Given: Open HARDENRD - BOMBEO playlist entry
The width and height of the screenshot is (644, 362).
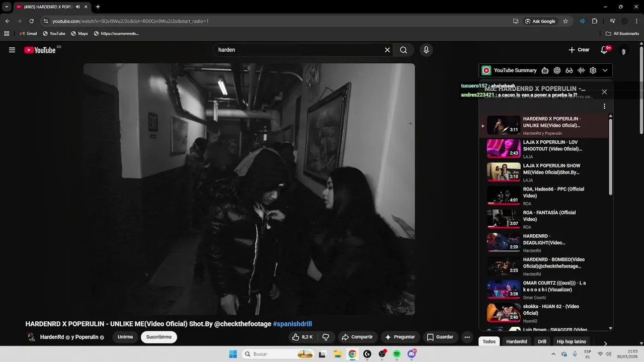Looking at the screenshot, I should 544,266.
